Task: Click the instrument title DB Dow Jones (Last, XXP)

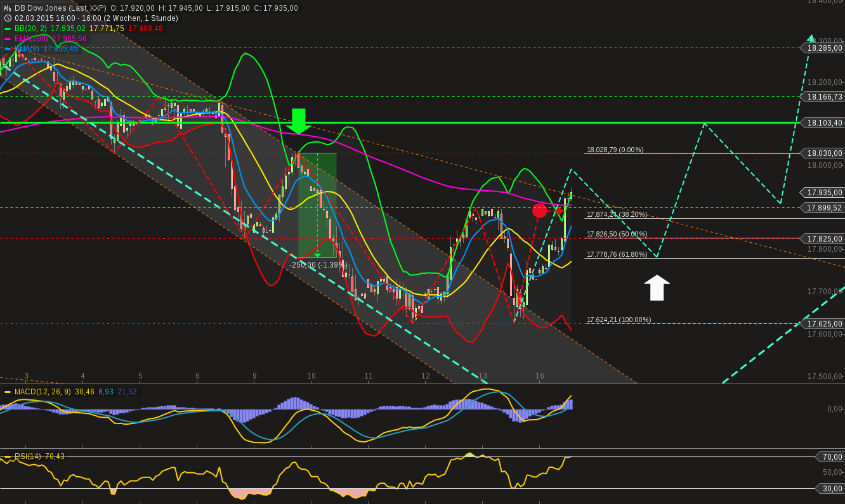Action: pyautogui.click(x=62, y=8)
